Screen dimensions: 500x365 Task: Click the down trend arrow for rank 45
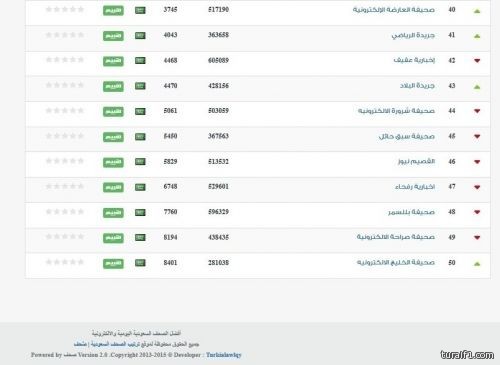coord(477,136)
